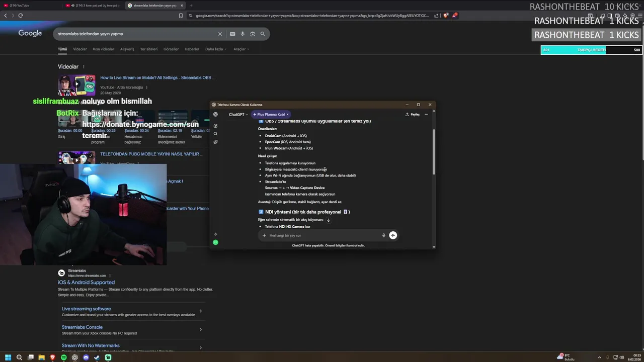Click the ChatGPT conversation scrollbar
The image size is (644, 362).
pyautogui.click(x=433, y=152)
